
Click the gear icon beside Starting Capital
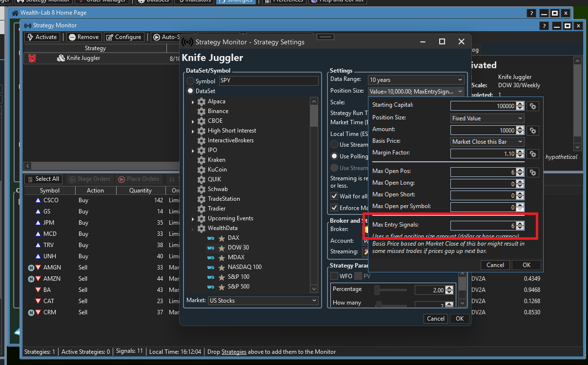[x=533, y=106]
